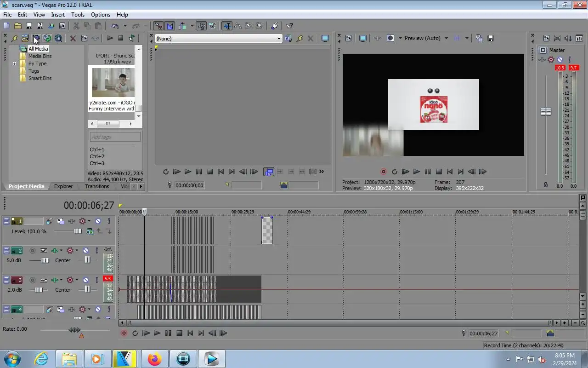Open the Insert menu
This screenshot has width=588, height=368.
pos(58,15)
